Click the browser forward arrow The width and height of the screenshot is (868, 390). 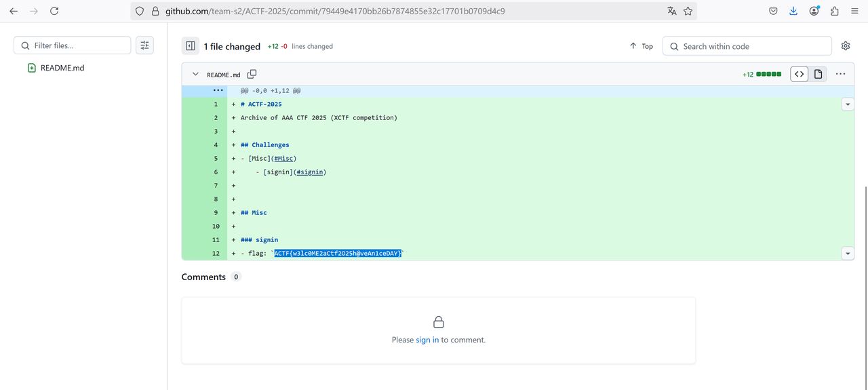tap(34, 11)
